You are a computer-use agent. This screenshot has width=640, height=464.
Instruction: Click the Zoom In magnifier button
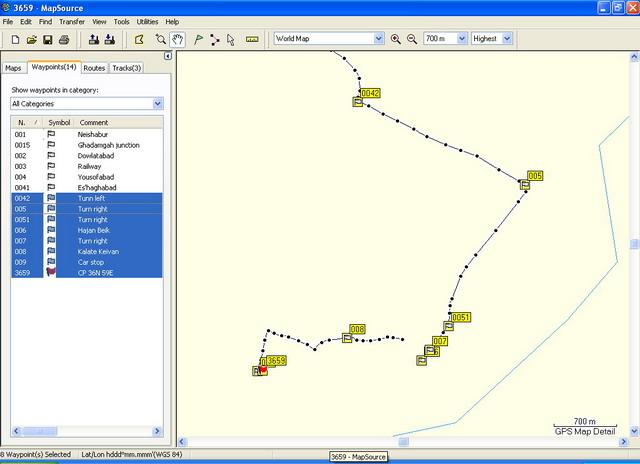pyautogui.click(x=395, y=39)
